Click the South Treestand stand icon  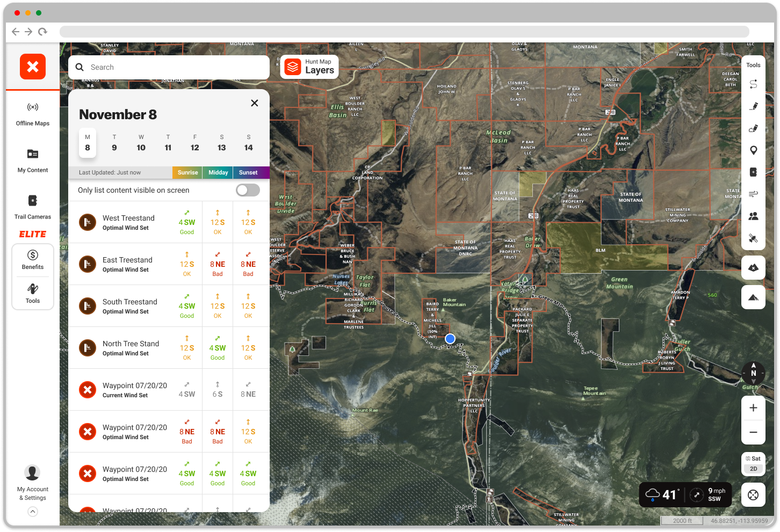(x=88, y=306)
